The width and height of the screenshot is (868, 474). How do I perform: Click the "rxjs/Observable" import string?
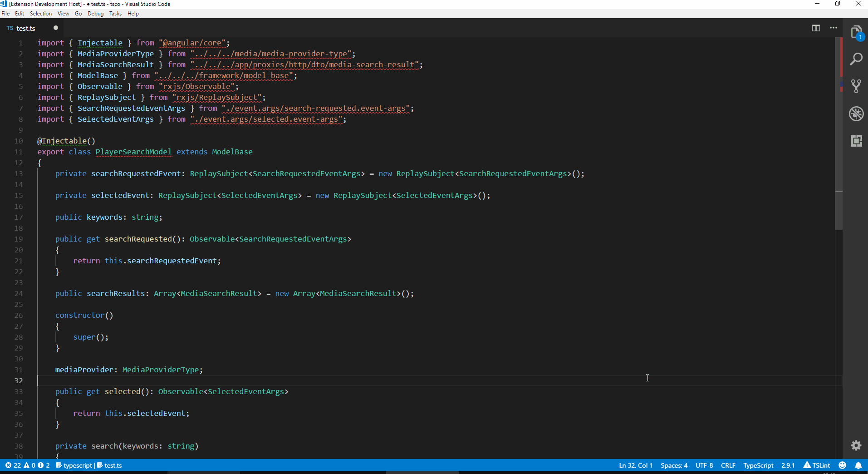pyautogui.click(x=197, y=86)
